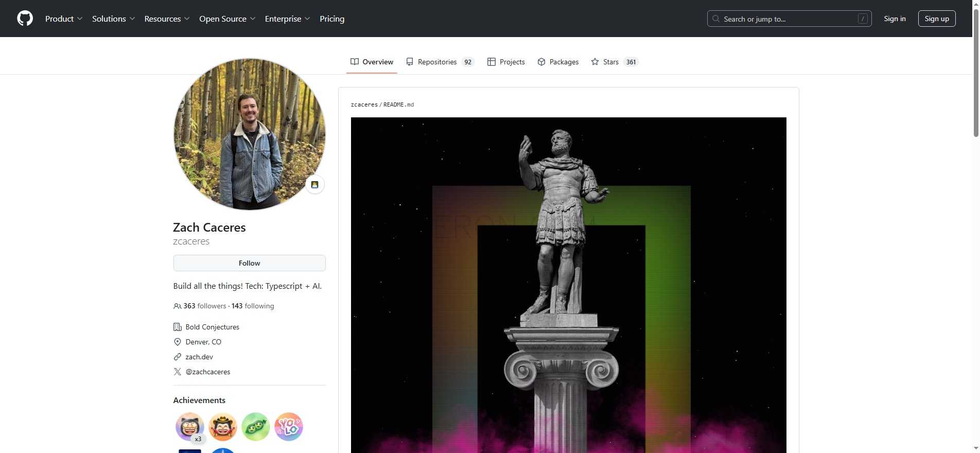
Task: Go to the GitHub homepage logo
Action: (x=25, y=19)
